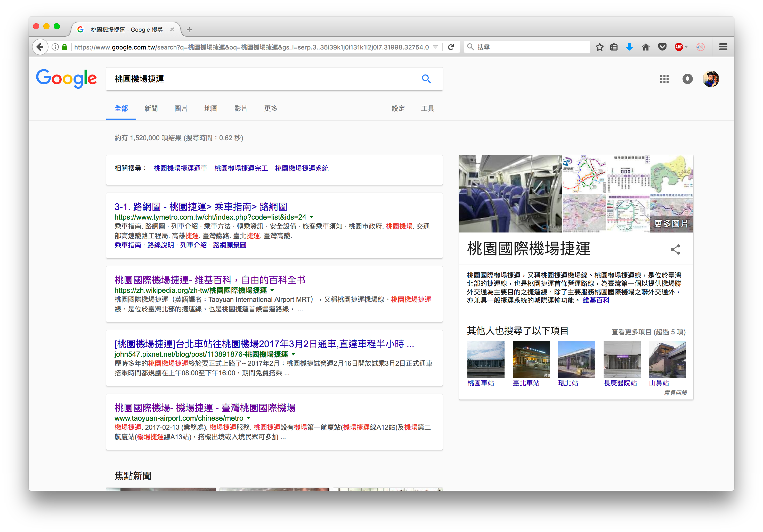
Task: Open a new tab with plus button
Action: (x=189, y=30)
